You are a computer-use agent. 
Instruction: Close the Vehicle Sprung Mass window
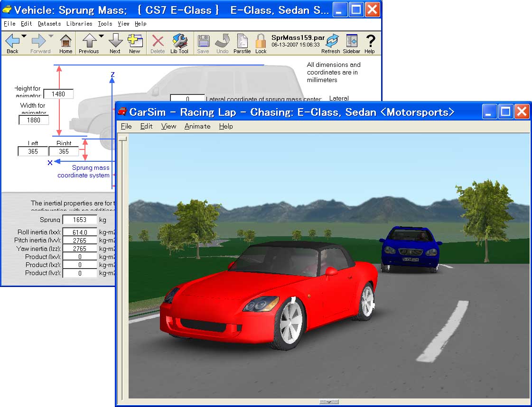pos(373,9)
